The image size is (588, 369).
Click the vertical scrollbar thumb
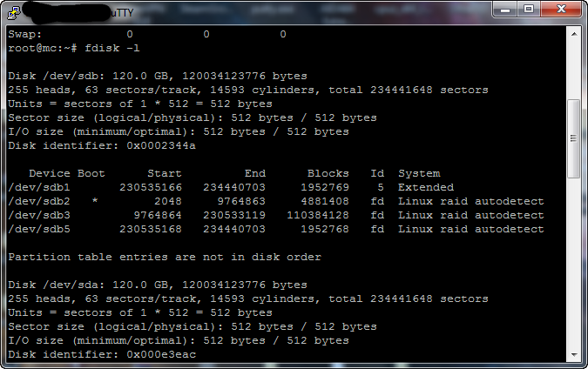[x=574, y=138]
